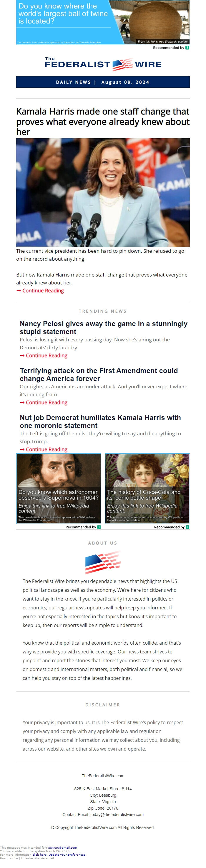Continue Reading the Kamala Harris staff story
Viewport: 206px width, 868px height.
tap(40, 290)
